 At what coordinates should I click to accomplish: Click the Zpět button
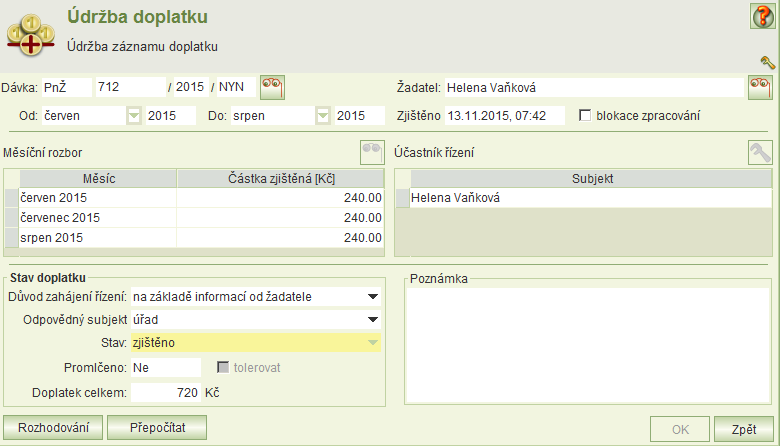coord(744,429)
